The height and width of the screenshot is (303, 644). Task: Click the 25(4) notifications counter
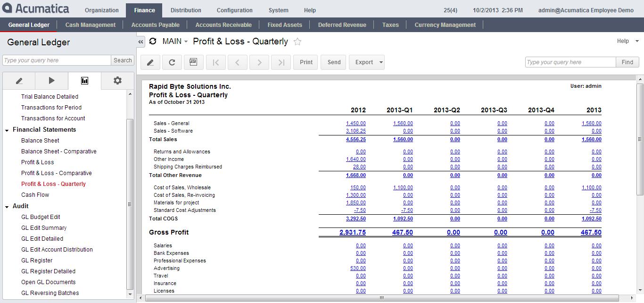click(450, 10)
